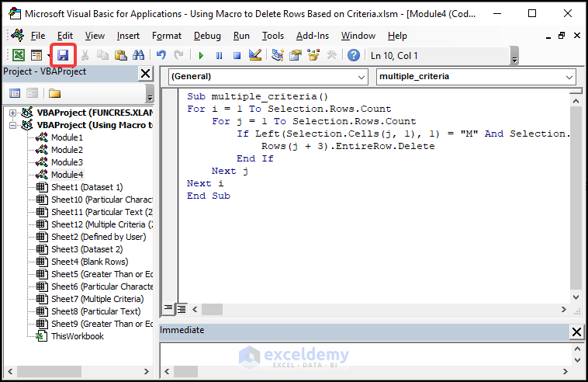Open the Debug menu
588x382 pixels.
pos(207,36)
